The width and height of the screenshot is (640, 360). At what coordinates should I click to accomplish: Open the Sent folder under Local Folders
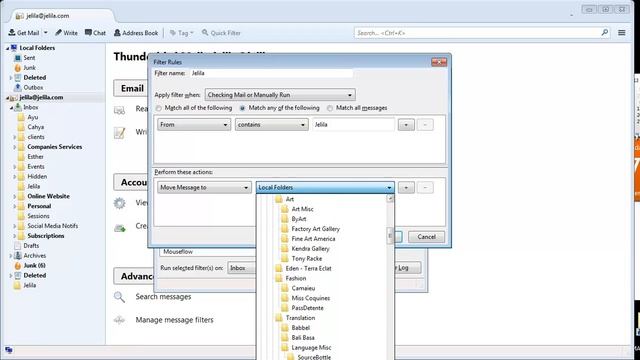point(29,58)
